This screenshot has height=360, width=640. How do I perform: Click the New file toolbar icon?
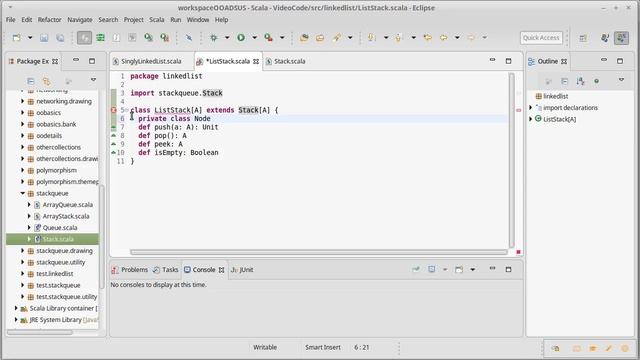pyautogui.click(x=16, y=38)
